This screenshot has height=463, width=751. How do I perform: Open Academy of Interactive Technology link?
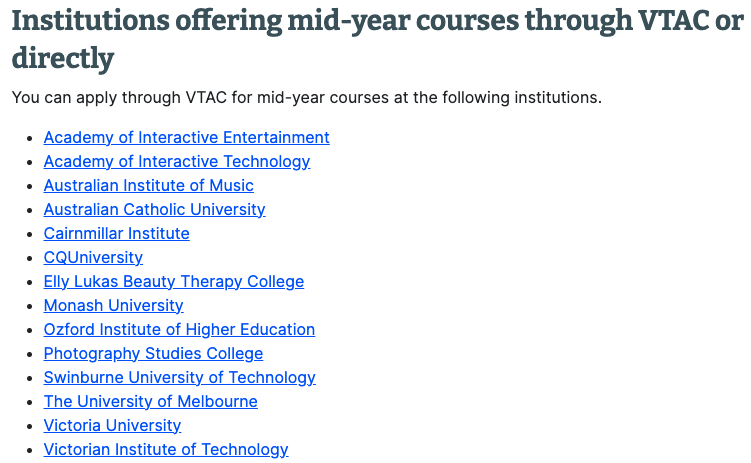coord(177,161)
